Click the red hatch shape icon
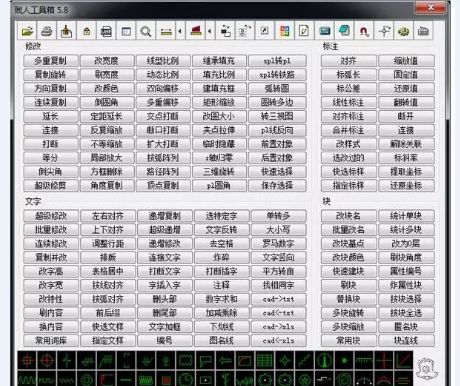460x386 pixels. pyautogui.click(x=196, y=31)
